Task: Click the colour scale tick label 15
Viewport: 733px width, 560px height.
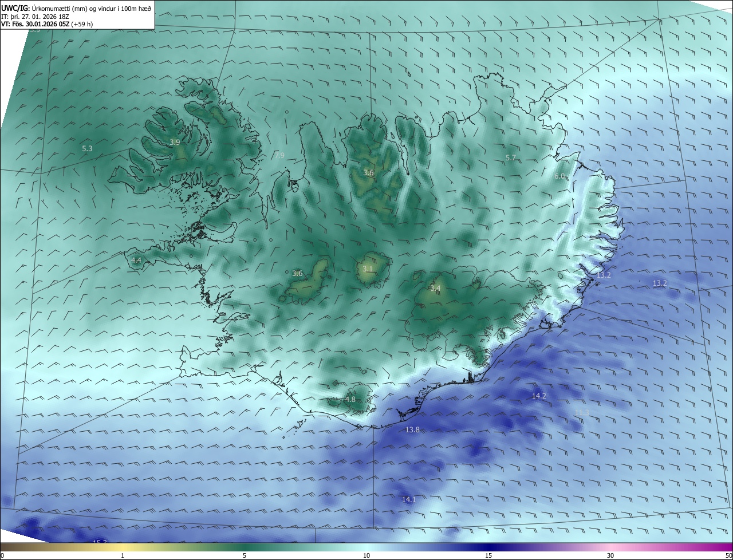Action: 488,555
